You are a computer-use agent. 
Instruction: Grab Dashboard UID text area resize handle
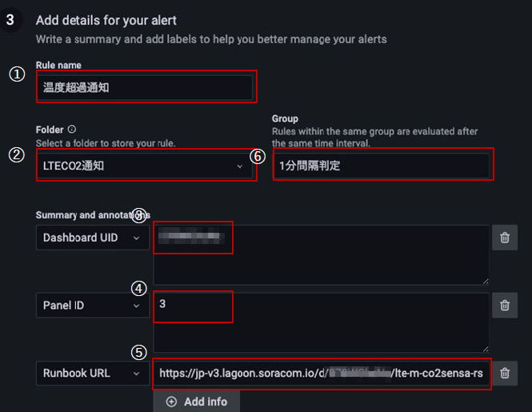click(486, 281)
